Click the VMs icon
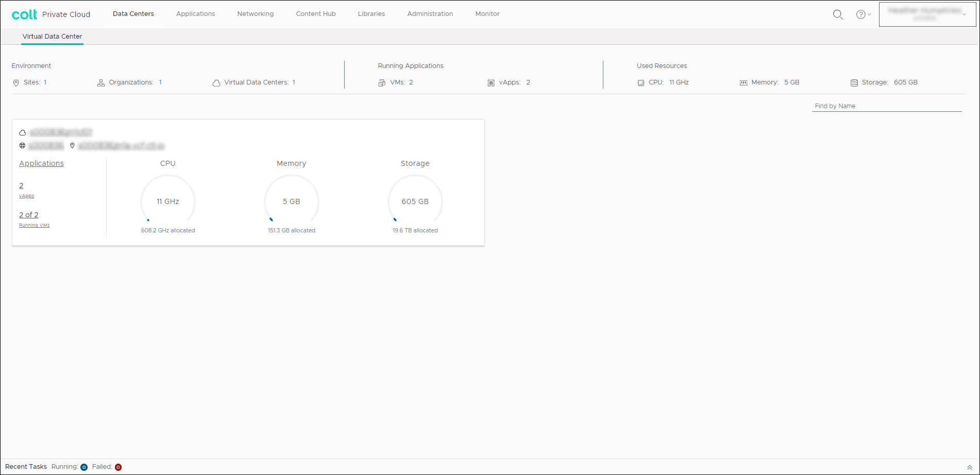The width and height of the screenshot is (980, 475). 382,83
